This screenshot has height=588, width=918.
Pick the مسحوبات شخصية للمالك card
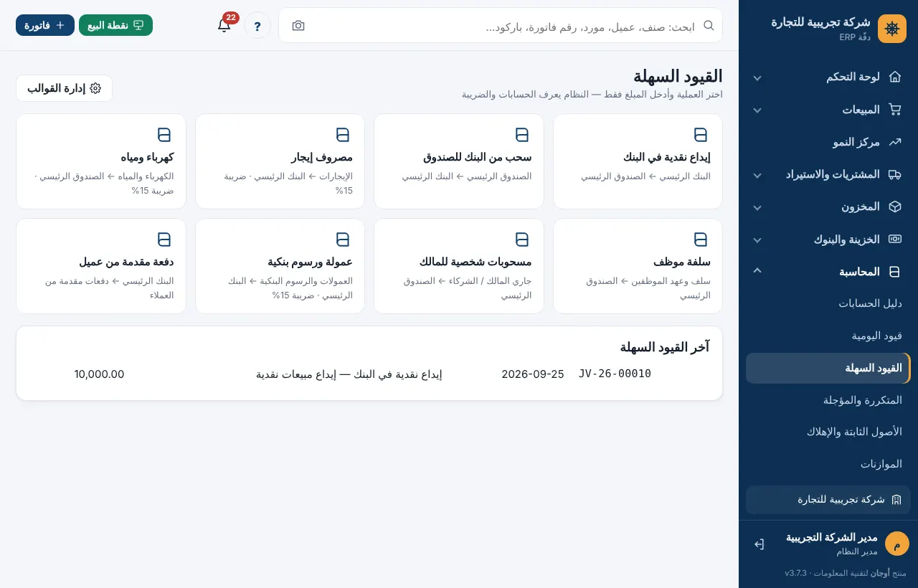pos(459,266)
